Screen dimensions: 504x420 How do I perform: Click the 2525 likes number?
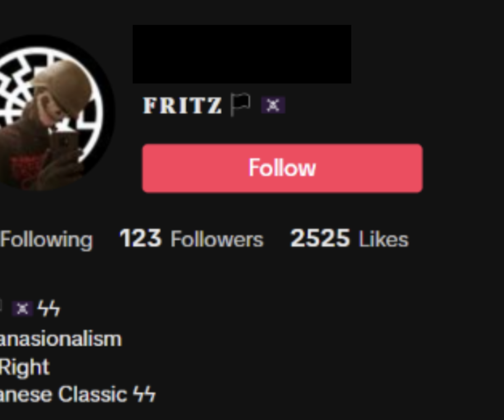(320, 238)
